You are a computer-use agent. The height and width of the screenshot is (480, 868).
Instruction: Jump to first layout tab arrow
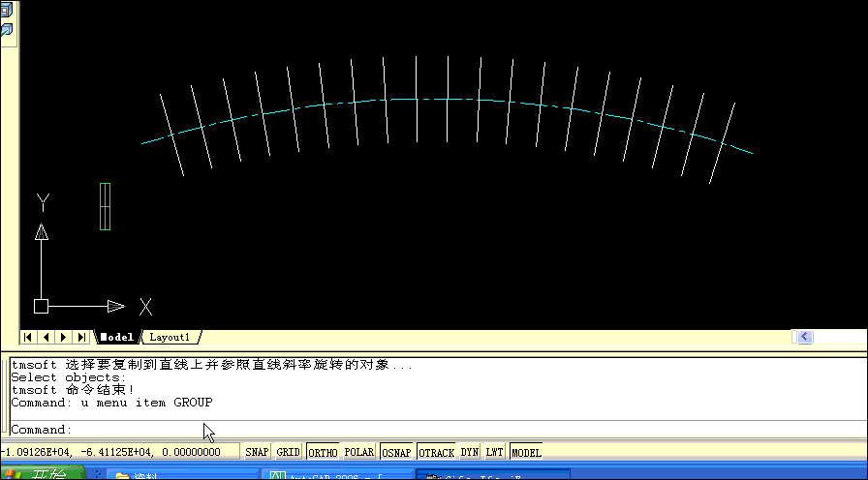[x=28, y=337]
